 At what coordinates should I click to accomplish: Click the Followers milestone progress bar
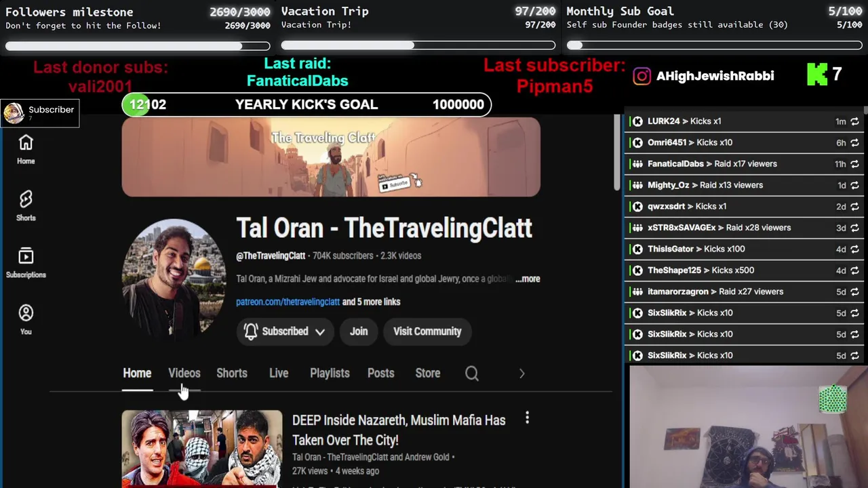click(x=138, y=46)
